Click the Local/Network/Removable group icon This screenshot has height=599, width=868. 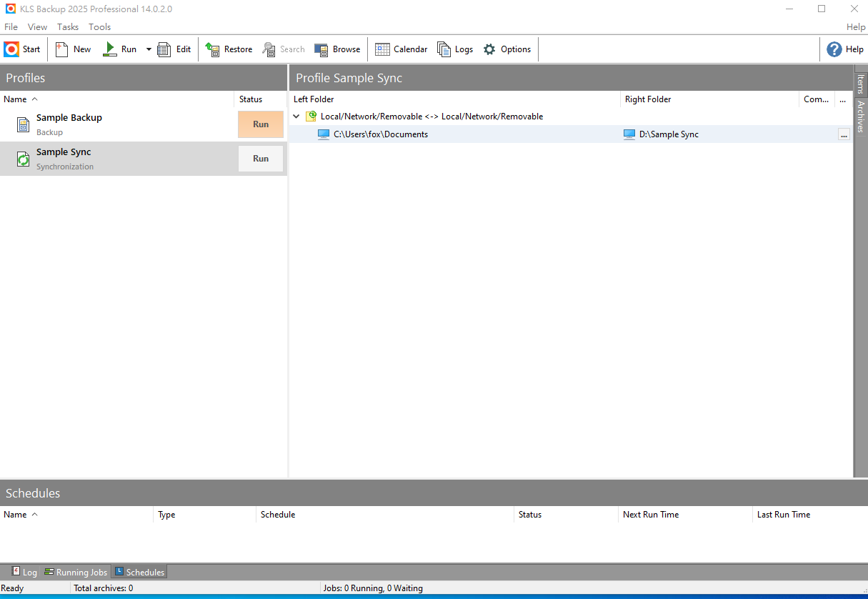(x=311, y=117)
